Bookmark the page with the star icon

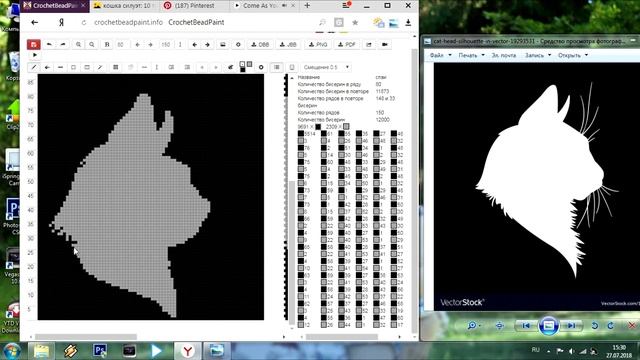pos(355,22)
